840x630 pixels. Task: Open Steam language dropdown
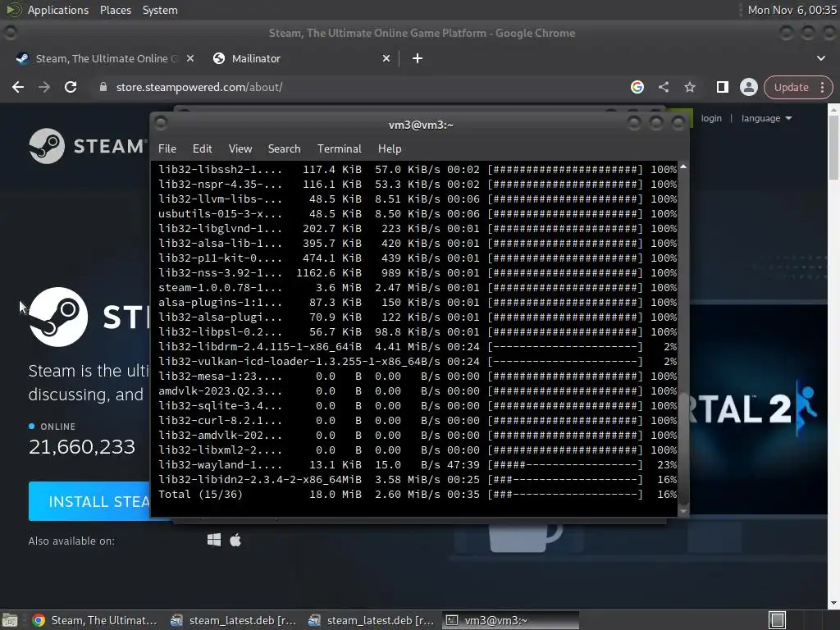(766, 118)
